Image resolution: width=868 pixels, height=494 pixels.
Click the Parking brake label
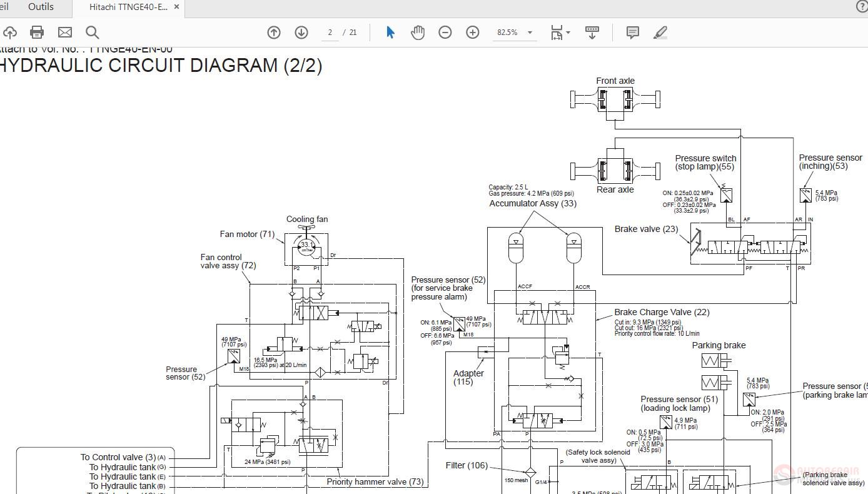719,345
